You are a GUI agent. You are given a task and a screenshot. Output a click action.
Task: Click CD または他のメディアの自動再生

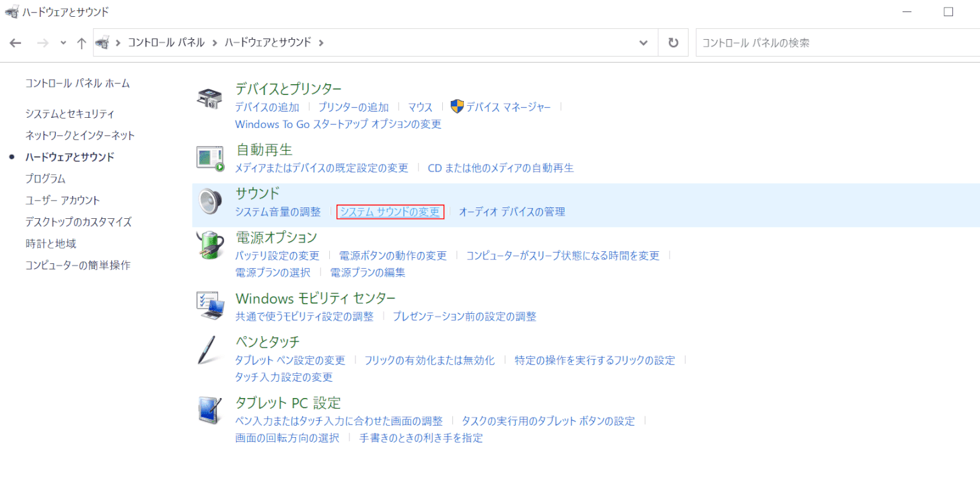tap(501, 168)
